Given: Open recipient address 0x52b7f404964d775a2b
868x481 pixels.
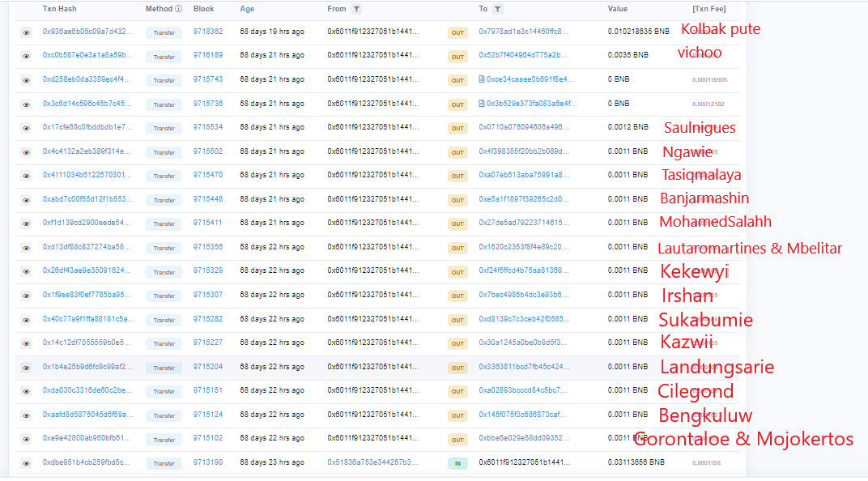Looking at the screenshot, I should pyautogui.click(x=523, y=55).
